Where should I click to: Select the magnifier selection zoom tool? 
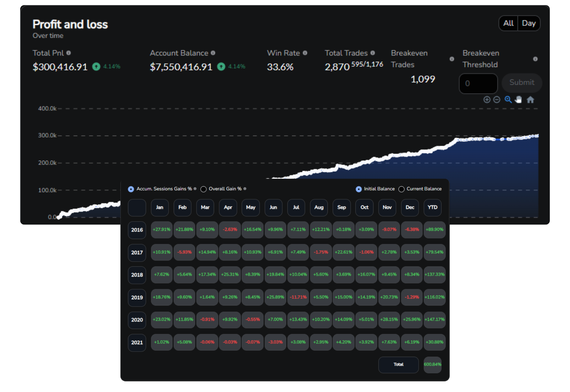(x=508, y=100)
